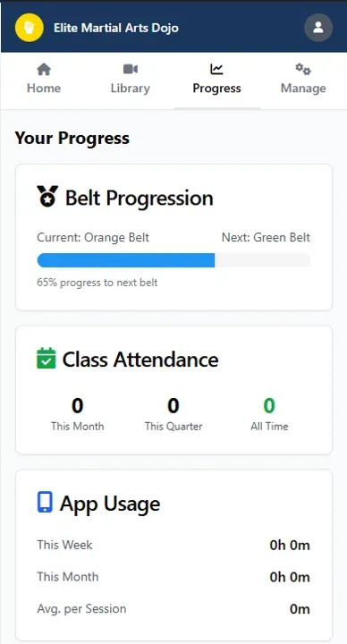The height and width of the screenshot is (644, 347).
Task: Click the Progress chart line icon
Action: 216,69
